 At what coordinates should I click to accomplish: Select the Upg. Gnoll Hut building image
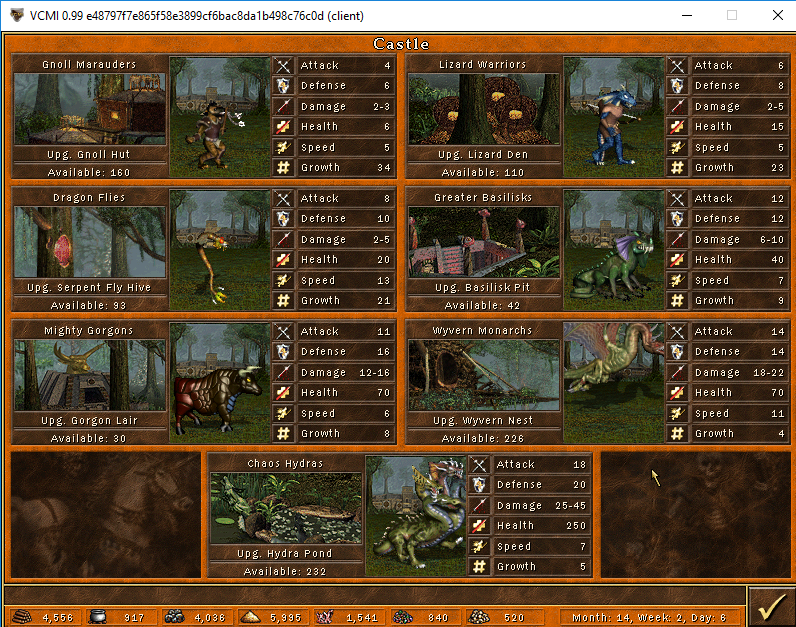pyautogui.click(x=90, y=109)
